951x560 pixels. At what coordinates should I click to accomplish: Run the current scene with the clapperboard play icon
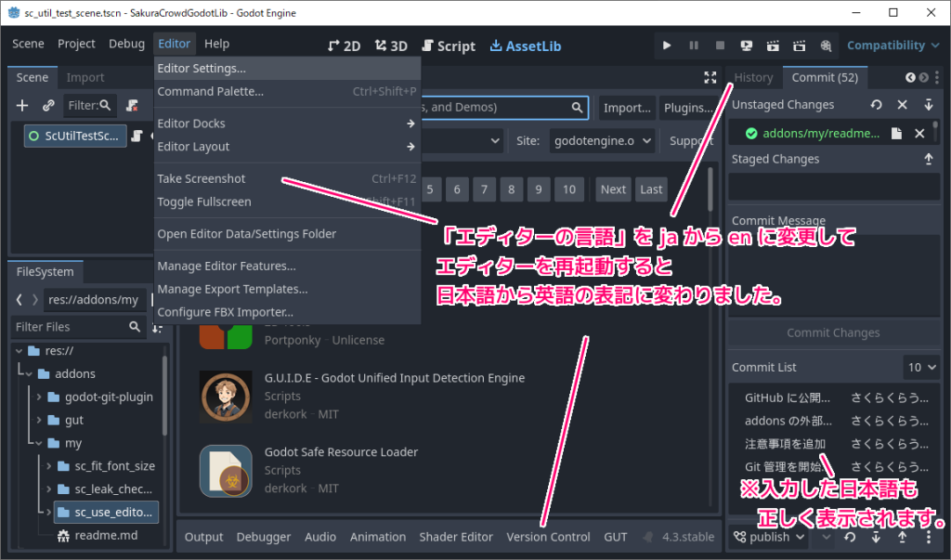[773, 46]
